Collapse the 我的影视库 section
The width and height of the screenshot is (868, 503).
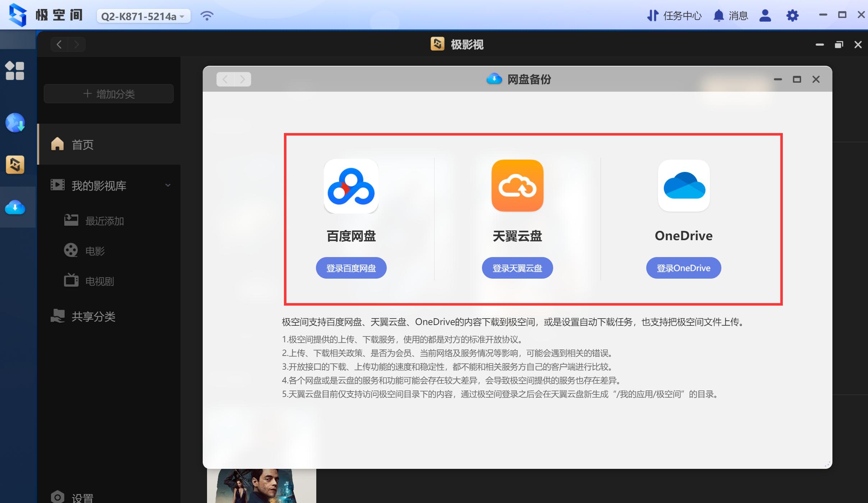pyautogui.click(x=167, y=185)
